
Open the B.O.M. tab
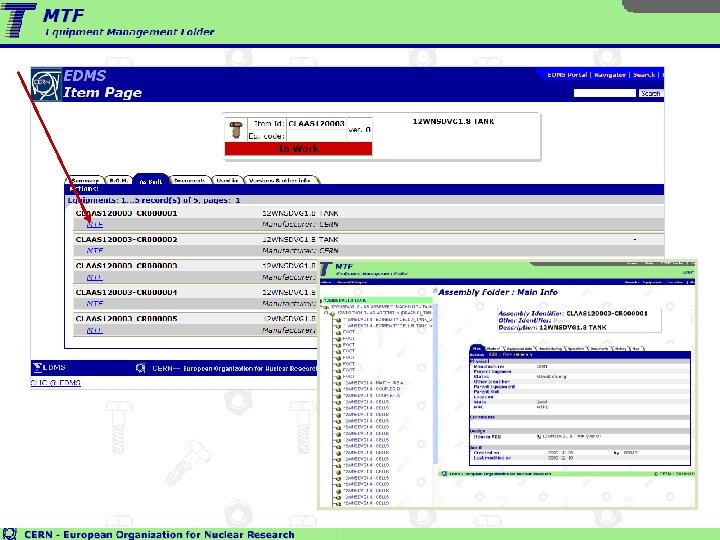tap(118, 180)
